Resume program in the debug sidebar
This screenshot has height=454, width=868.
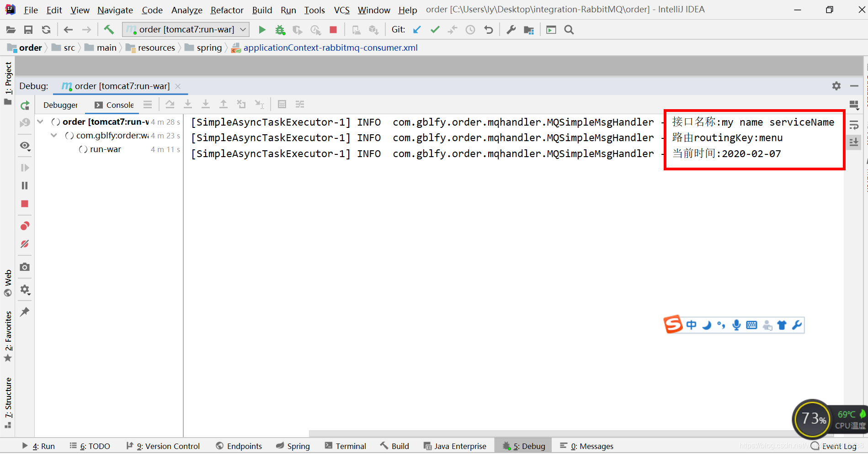coord(25,168)
